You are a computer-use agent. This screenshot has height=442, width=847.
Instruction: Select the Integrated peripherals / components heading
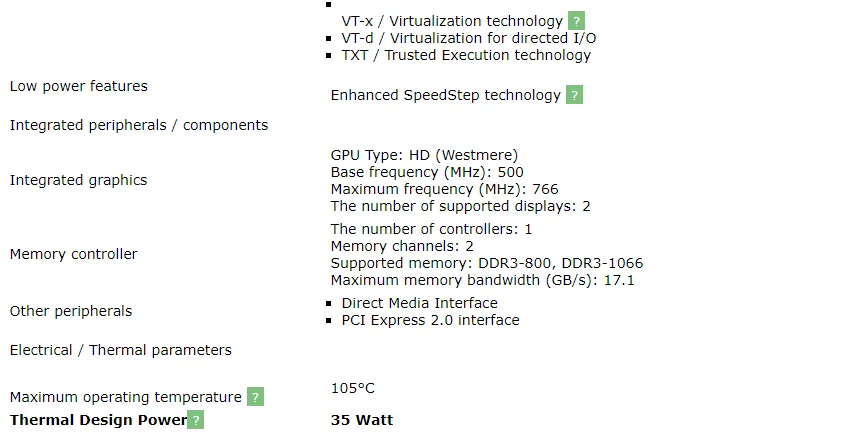click(139, 125)
